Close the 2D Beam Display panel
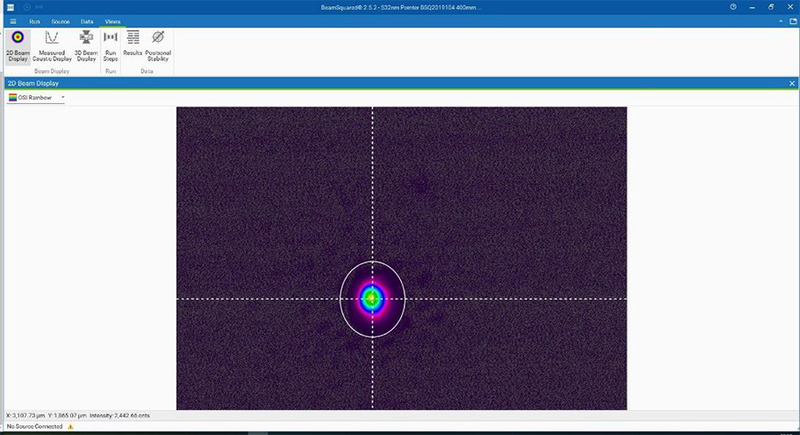This screenshot has width=800, height=435. click(x=792, y=83)
